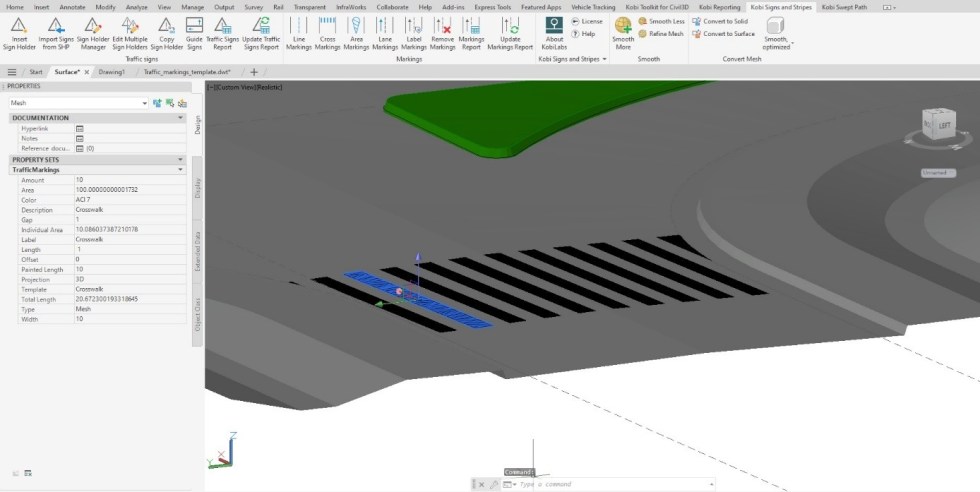
Task: Click the Insert Sign Holder tool
Action: tap(19, 34)
